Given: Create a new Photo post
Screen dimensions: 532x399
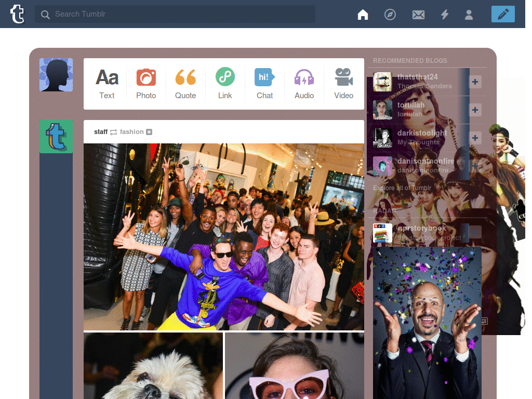Looking at the screenshot, I should tap(146, 84).
